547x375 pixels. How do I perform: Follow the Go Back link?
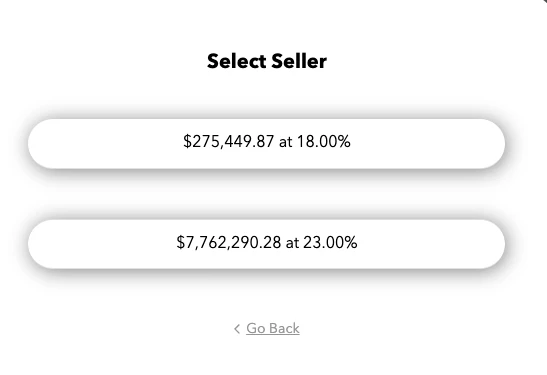273,328
